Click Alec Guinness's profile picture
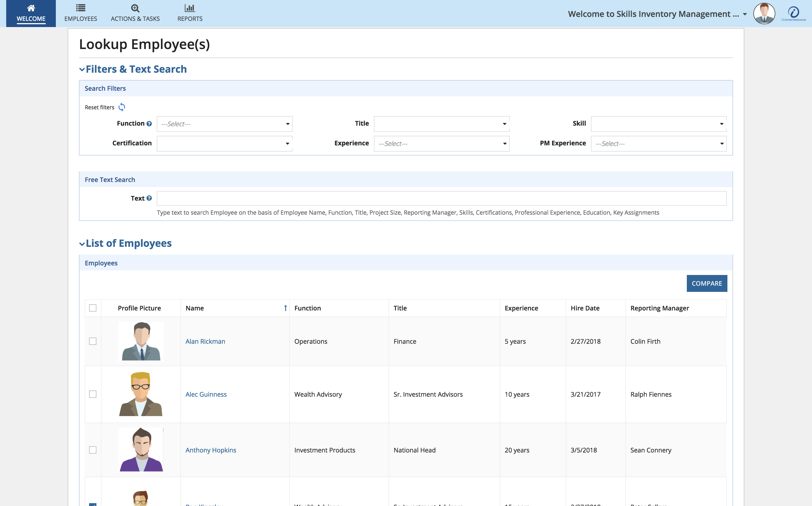 141,394
